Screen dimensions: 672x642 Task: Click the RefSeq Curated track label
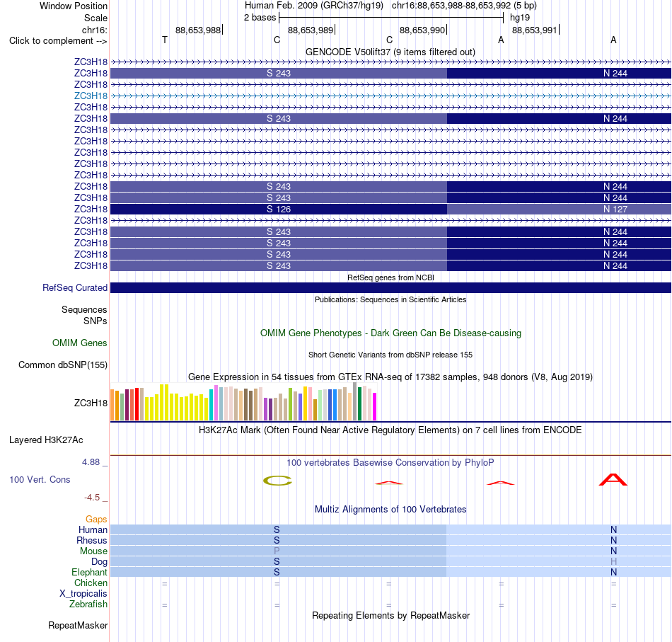point(74,288)
